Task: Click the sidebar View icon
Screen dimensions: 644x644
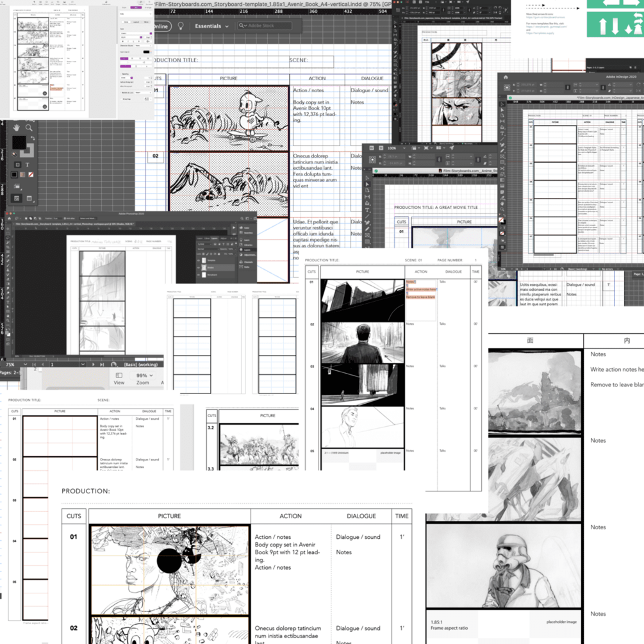Action: click(119, 378)
